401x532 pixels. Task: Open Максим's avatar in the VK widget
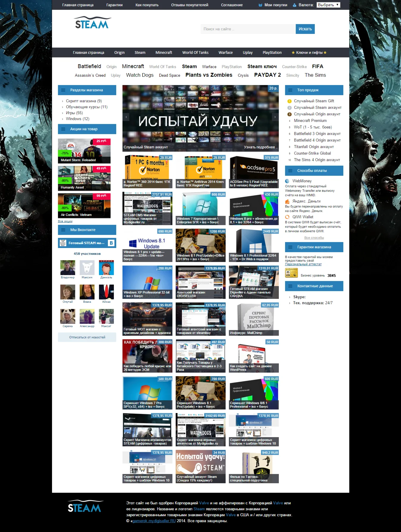(x=87, y=268)
